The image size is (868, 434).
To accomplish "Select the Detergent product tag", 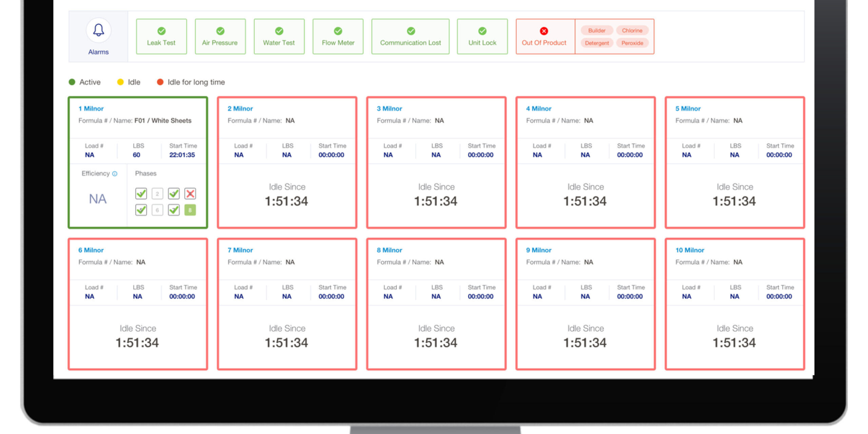I will (x=597, y=43).
